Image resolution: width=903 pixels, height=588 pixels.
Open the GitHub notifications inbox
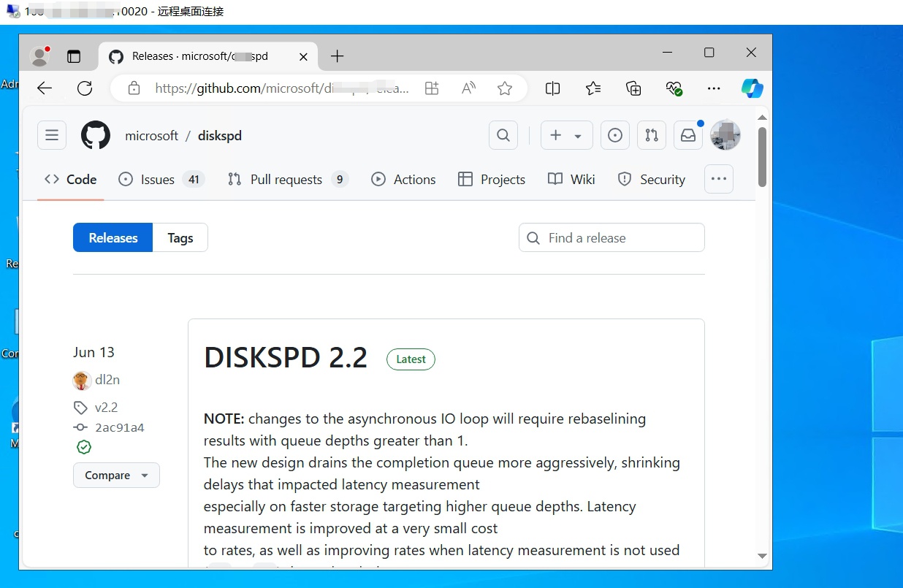coord(688,136)
